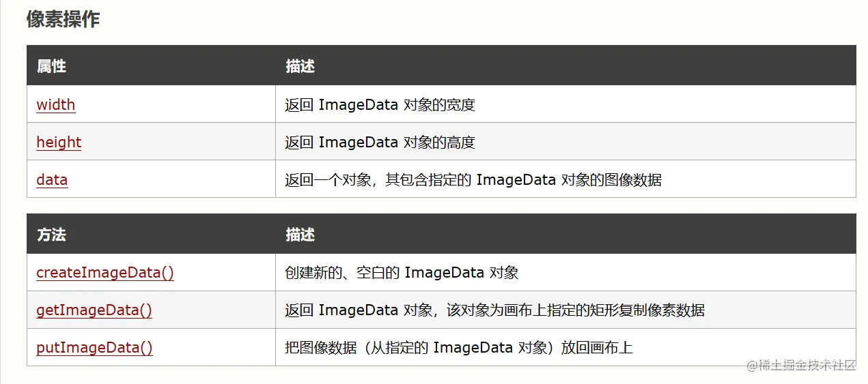Click the 方法 column header
The image size is (868, 384).
coord(51,235)
